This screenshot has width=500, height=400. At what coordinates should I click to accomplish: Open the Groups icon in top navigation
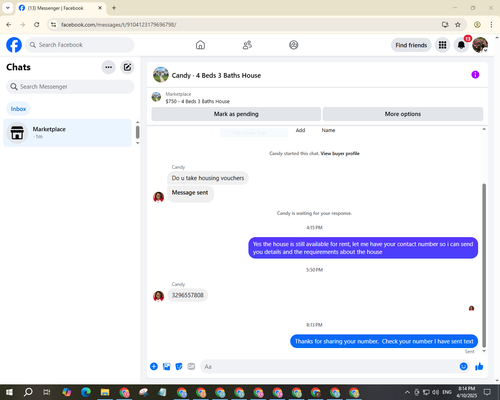[294, 45]
